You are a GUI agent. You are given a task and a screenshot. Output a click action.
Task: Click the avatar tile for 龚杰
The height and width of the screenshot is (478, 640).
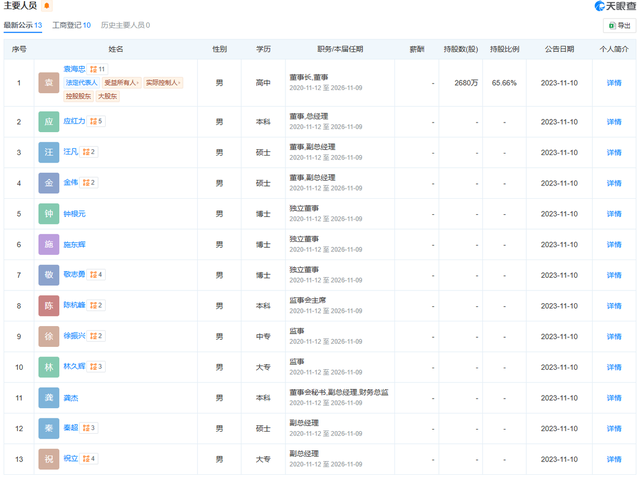click(48, 398)
